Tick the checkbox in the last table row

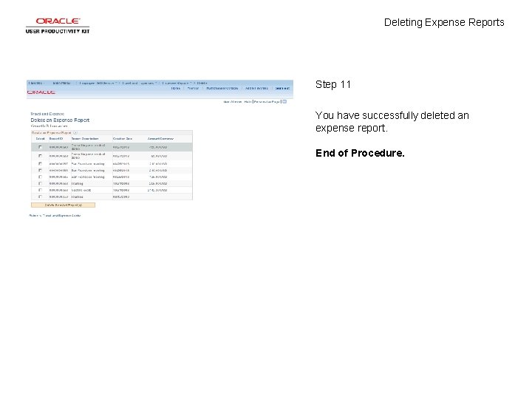tap(40, 197)
